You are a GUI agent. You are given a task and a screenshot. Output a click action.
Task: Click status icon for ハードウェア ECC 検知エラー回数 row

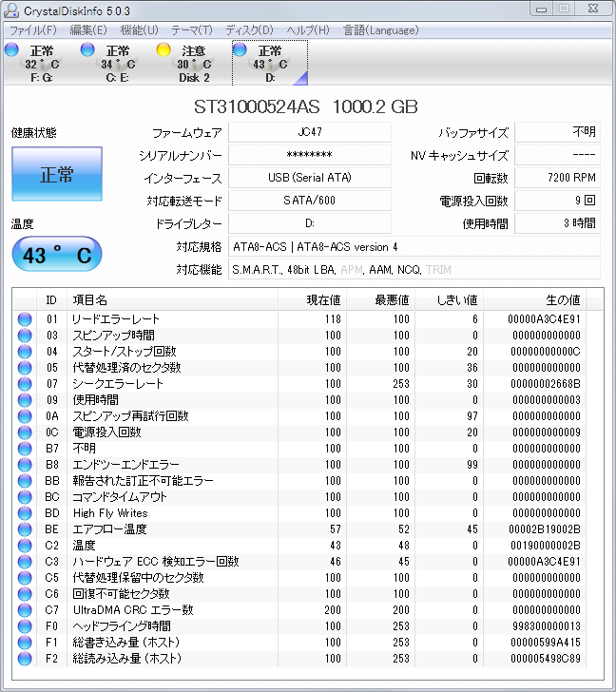tap(25, 562)
